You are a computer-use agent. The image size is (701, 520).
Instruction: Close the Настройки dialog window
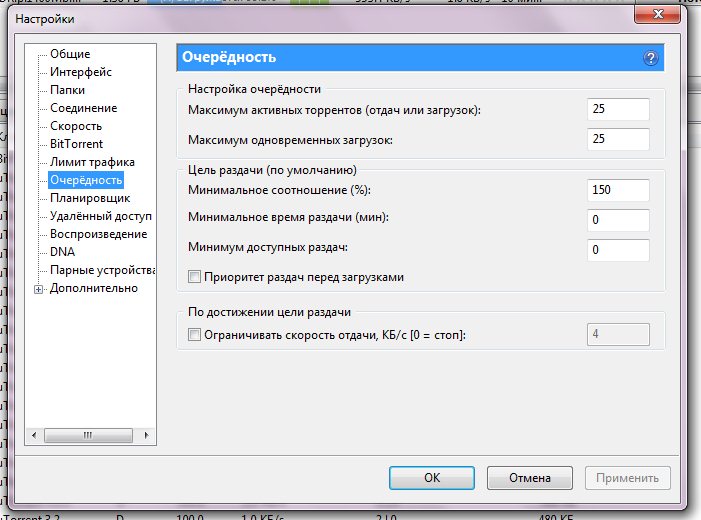tap(658, 14)
